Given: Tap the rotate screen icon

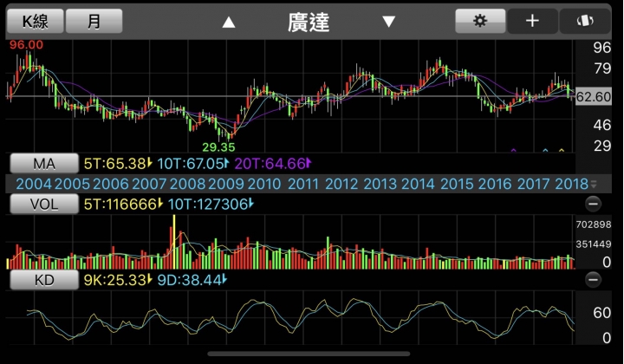Looking at the screenshot, I should tap(585, 21).
